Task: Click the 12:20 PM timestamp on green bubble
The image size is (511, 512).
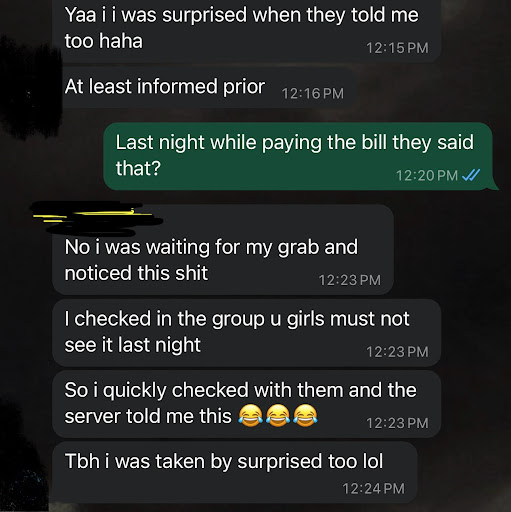Action: pyautogui.click(x=427, y=175)
